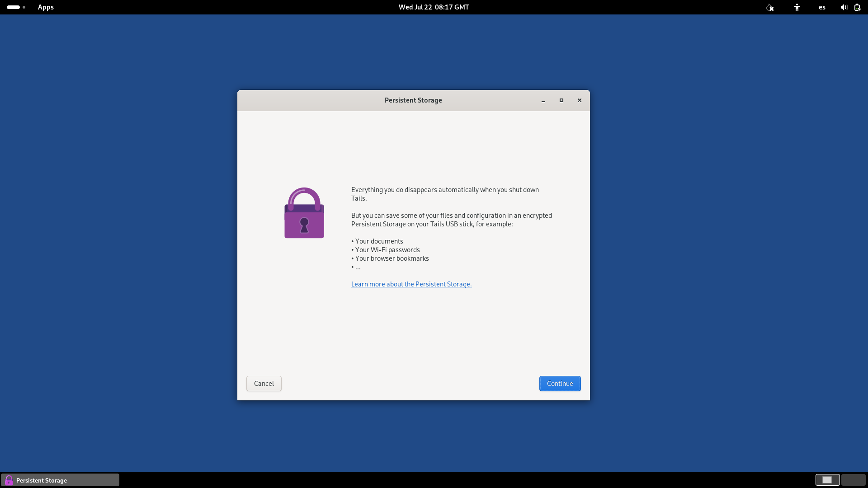Screen dimensions: 868x488
Task: Open the clock and calendar menu
Action: pyautogui.click(x=434, y=7)
